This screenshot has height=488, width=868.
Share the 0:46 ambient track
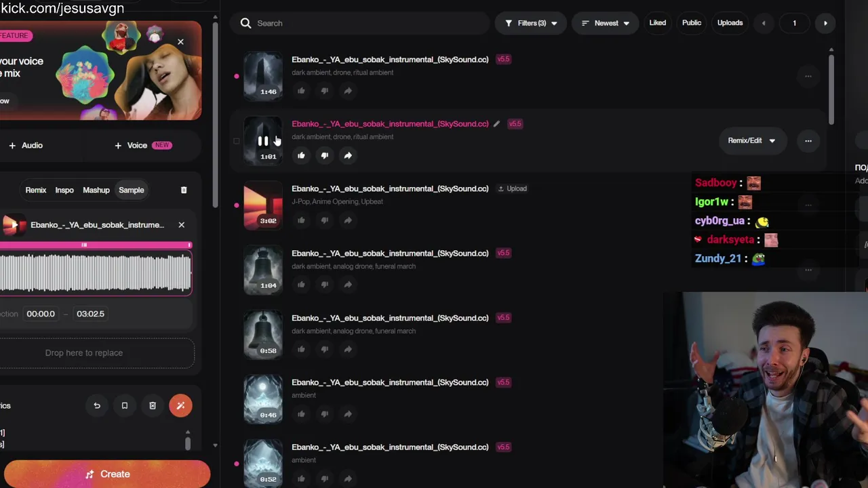point(347,414)
